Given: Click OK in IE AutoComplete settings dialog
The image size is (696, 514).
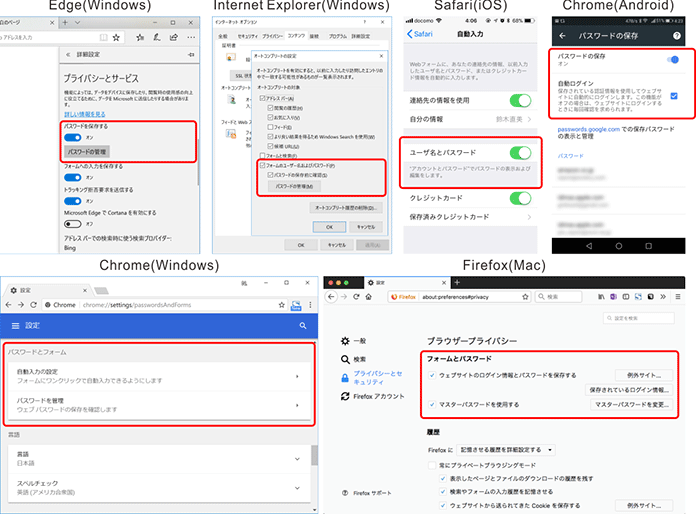Looking at the screenshot, I should [329, 227].
